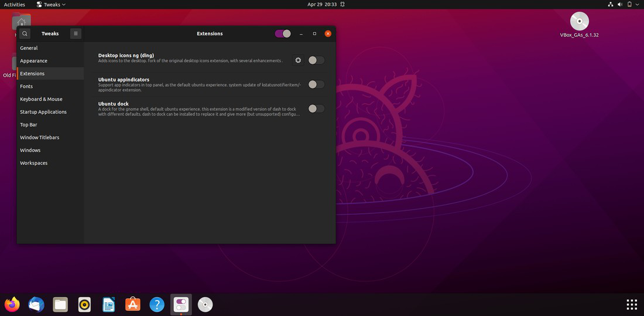Show applications grid button
The image size is (644, 316).
[x=632, y=304]
